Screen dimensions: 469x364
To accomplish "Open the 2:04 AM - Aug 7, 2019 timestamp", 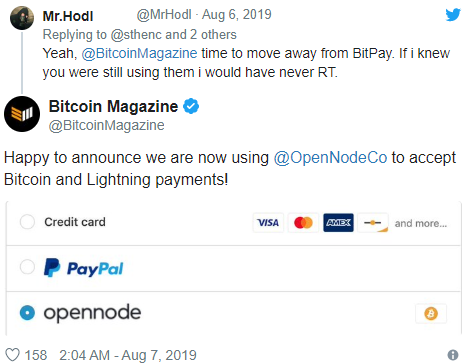I will [128, 355].
